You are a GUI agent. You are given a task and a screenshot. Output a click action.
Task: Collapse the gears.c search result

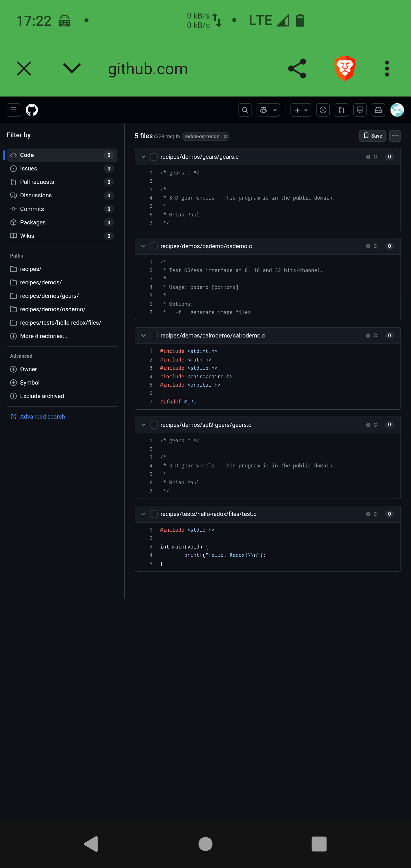[x=144, y=157]
